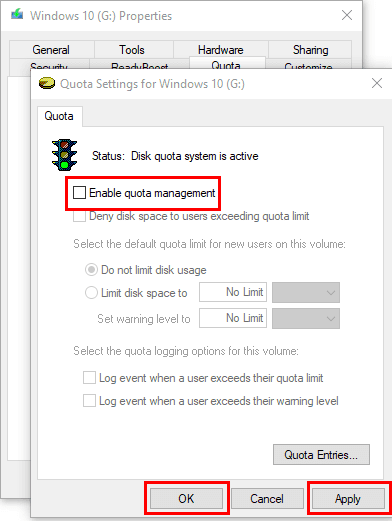Open the unit dropdown for warning level
This screenshot has width=392, height=521.
(x=306, y=318)
